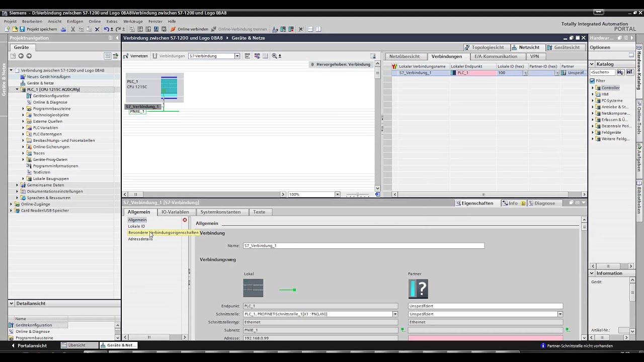Click the back arrow in Projektnavigation
The width and height of the screenshot is (644, 362).
pyautogui.click(x=21, y=56)
